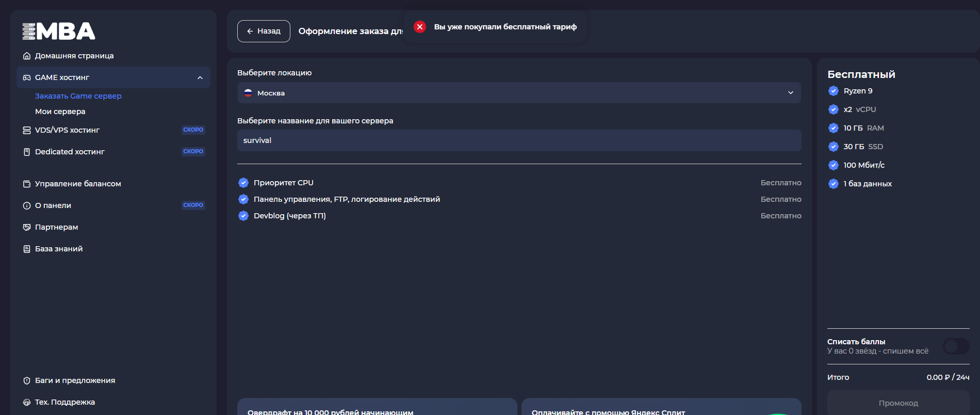
Task: Open the Москва location dropdown
Action: 519,93
